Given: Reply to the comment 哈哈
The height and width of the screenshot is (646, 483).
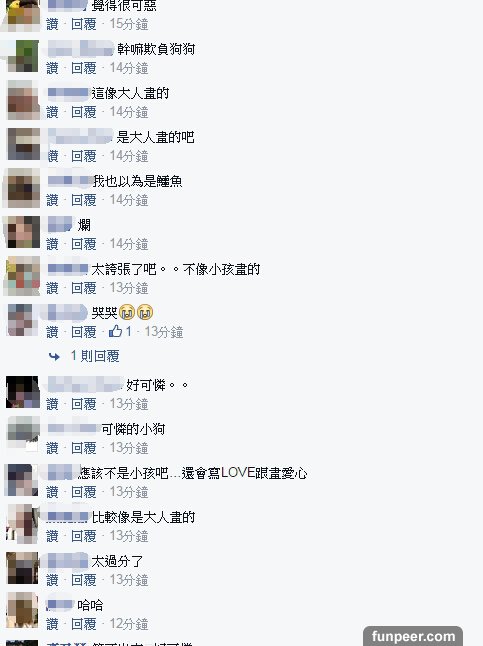Looking at the screenshot, I should (x=84, y=624).
